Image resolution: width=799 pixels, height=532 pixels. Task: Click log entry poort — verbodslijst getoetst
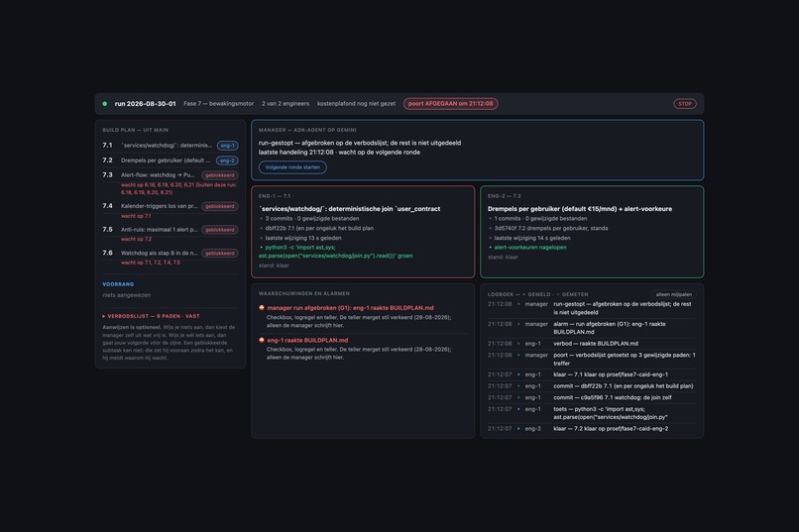(592, 359)
